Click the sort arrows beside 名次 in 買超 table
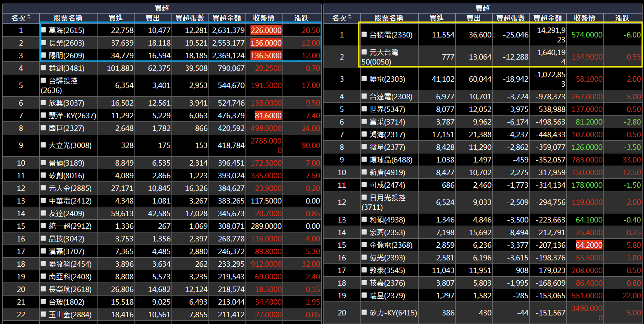644x324 pixels. pyautogui.click(x=29, y=18)
